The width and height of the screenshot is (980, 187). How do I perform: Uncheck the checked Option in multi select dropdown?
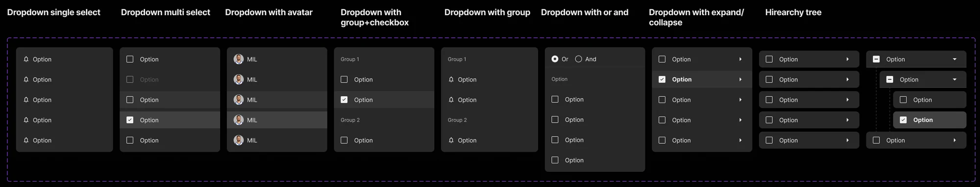tap(130, 120)
